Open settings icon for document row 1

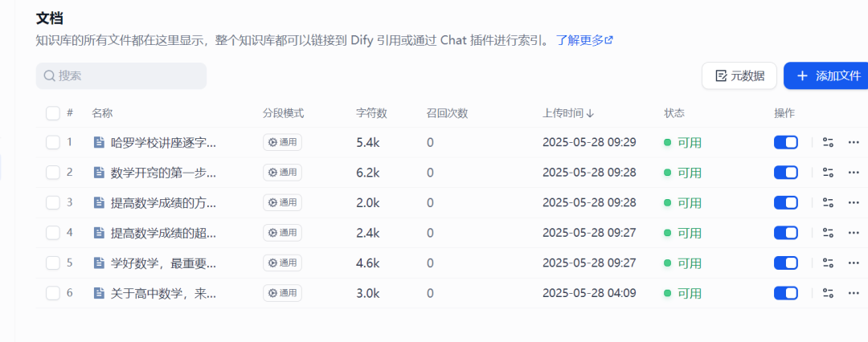(x=828, y=143)
